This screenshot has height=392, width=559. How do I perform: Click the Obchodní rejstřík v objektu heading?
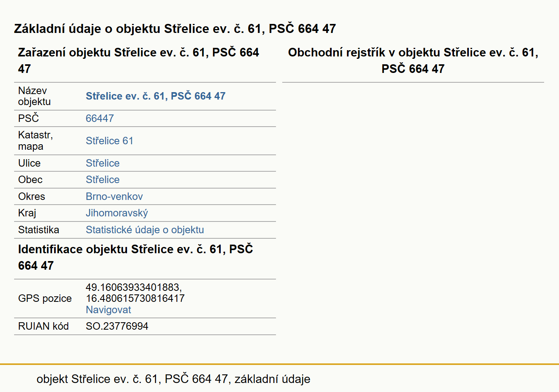[x=413, y=60]
